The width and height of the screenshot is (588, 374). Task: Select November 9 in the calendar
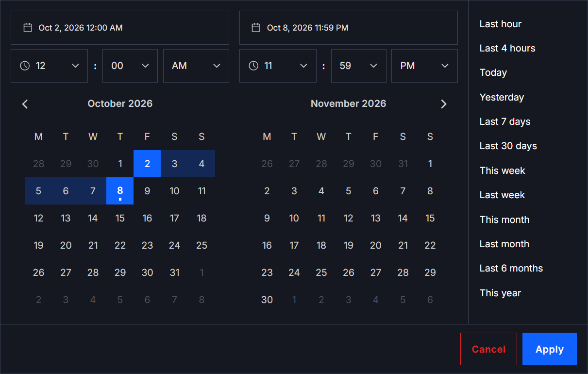(x=267, y=218)
